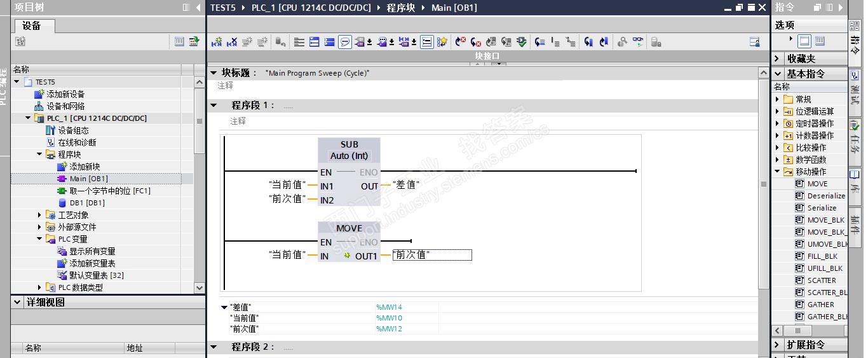Expand the 工艺对象 folder
The width and height of the screenshot is (868, 358).
(40, 215)
